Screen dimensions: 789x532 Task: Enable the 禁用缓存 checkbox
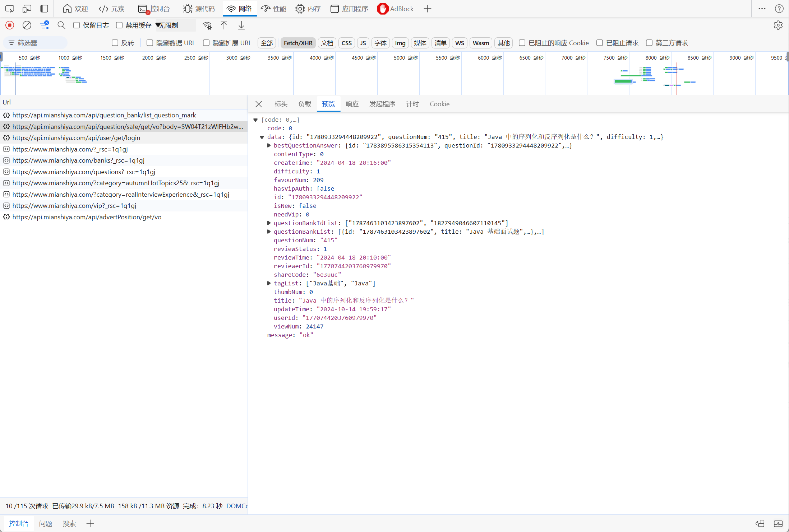[119, 25]
